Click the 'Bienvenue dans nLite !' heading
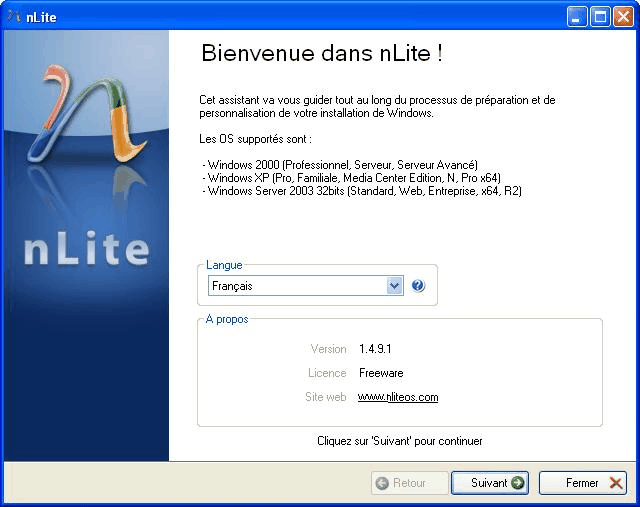640x507 pixels. pos(322,53)
